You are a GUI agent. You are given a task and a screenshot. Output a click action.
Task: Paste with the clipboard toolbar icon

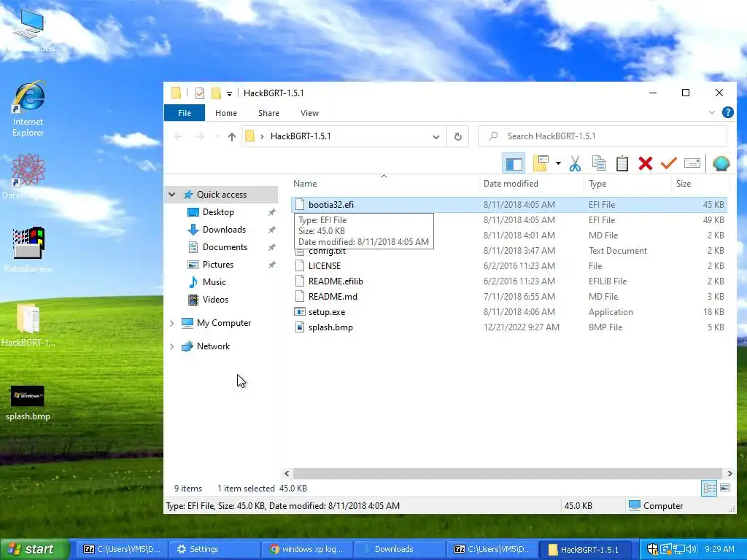(622, 164)
